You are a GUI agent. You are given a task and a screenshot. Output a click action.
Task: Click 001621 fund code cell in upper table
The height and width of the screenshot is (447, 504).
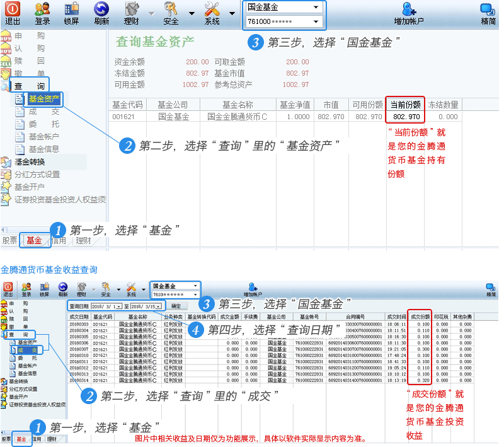[123, 117]
